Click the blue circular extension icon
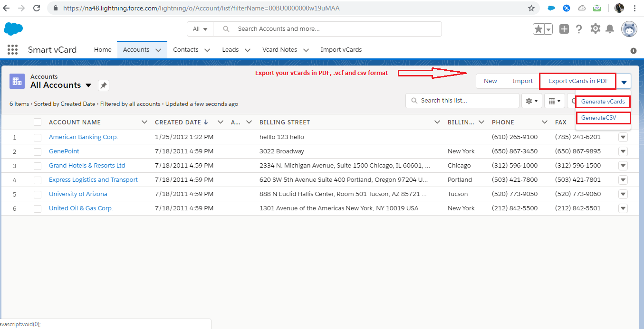 pos(567,8)
